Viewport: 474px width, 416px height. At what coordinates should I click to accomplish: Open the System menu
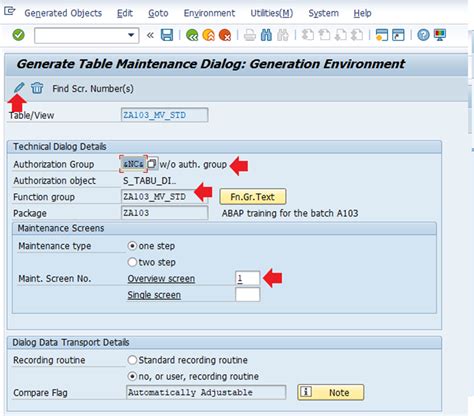(x=323, y=13)
